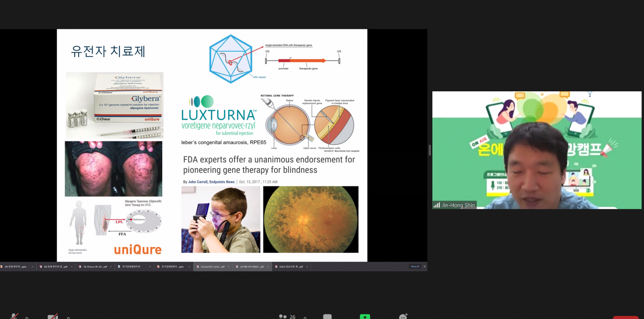Open audio options caret beside microphone
The height and width of the screenshot is (319, 644).
coord(27,317)
